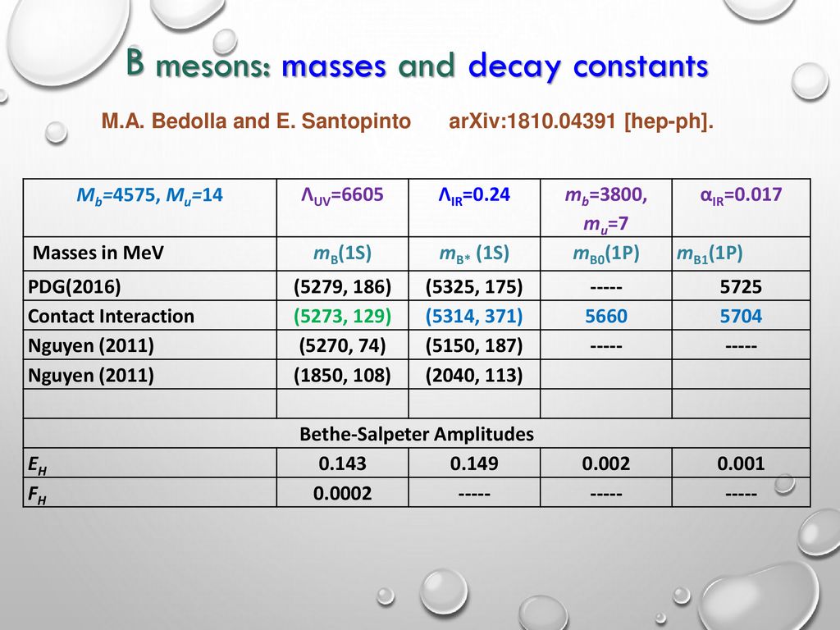Click the PDG value "5725"

(741, 286)
